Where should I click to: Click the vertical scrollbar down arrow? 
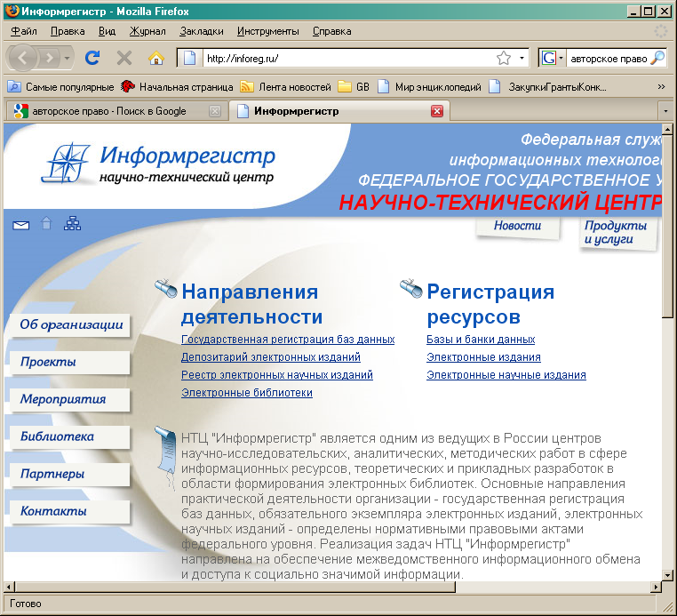[x=667, y=575]
